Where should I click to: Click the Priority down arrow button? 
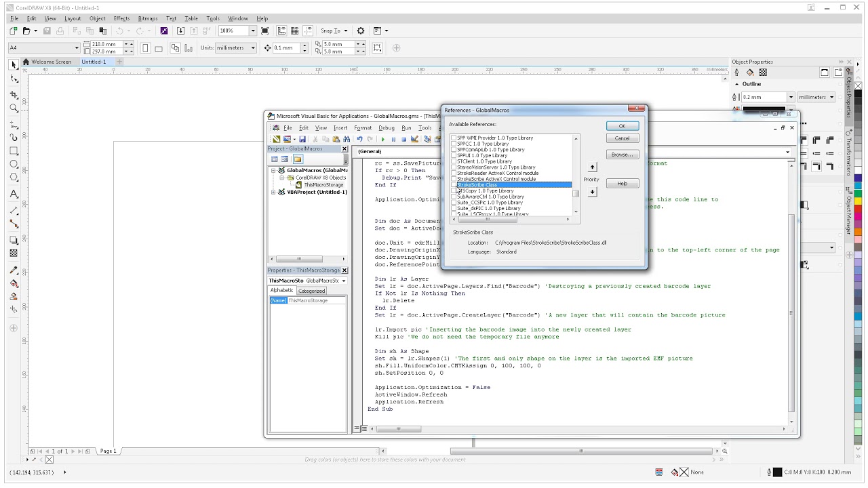[x=592, y=192]
